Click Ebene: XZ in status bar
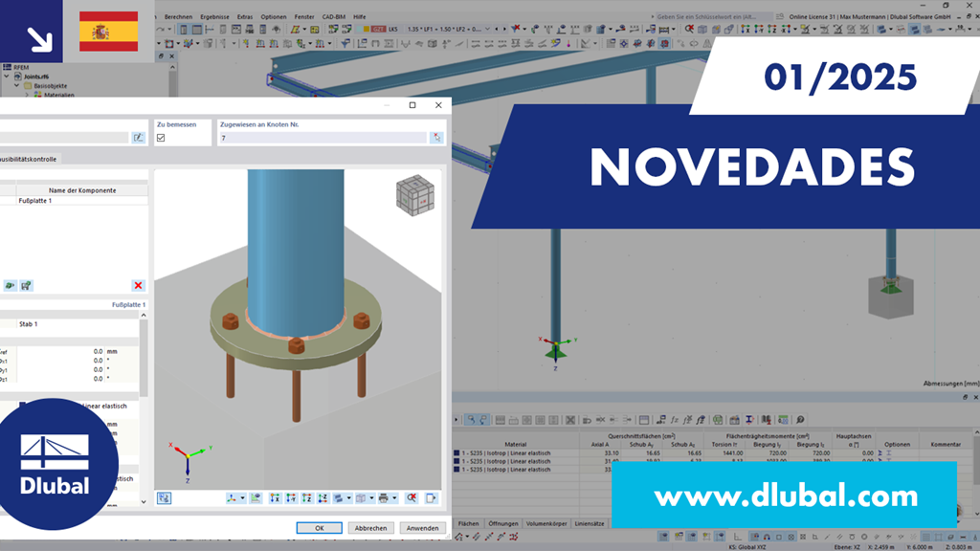Image resolution: width=980 pixels, height=551 pixels. tap(847, 547)
